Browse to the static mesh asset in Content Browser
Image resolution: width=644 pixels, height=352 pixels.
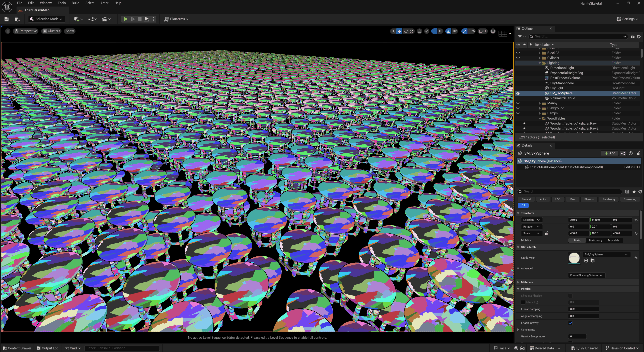(x=593, y=261)
